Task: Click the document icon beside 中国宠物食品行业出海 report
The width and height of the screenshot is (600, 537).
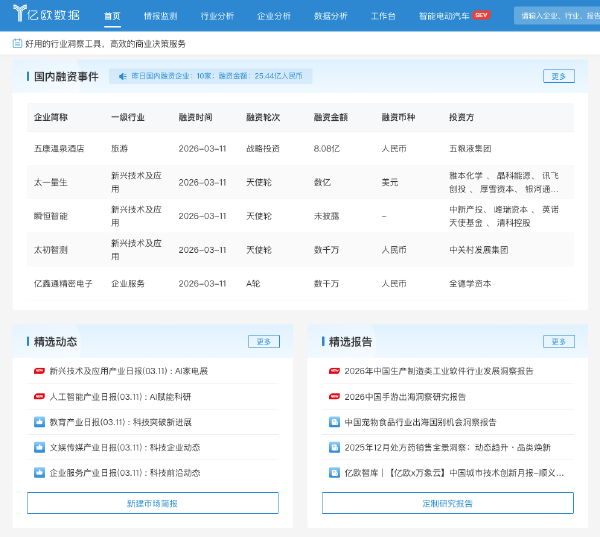Action: (x=334, y=422)
